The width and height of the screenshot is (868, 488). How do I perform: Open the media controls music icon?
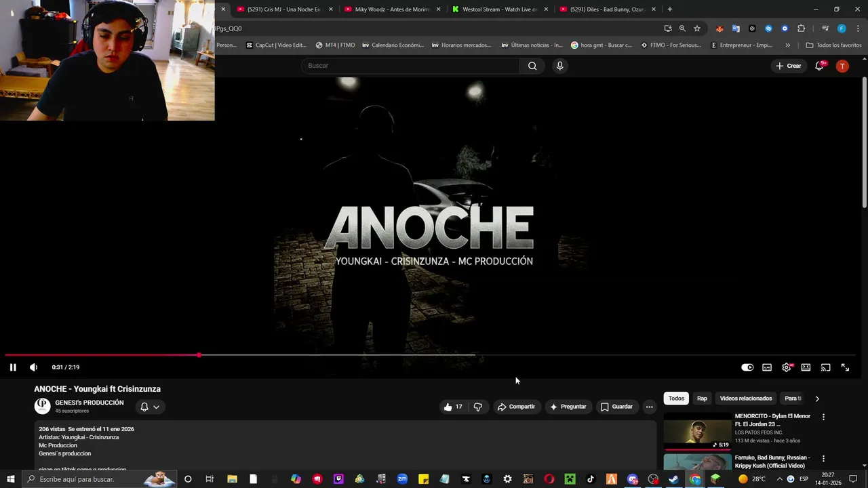[x=825, y=28]
